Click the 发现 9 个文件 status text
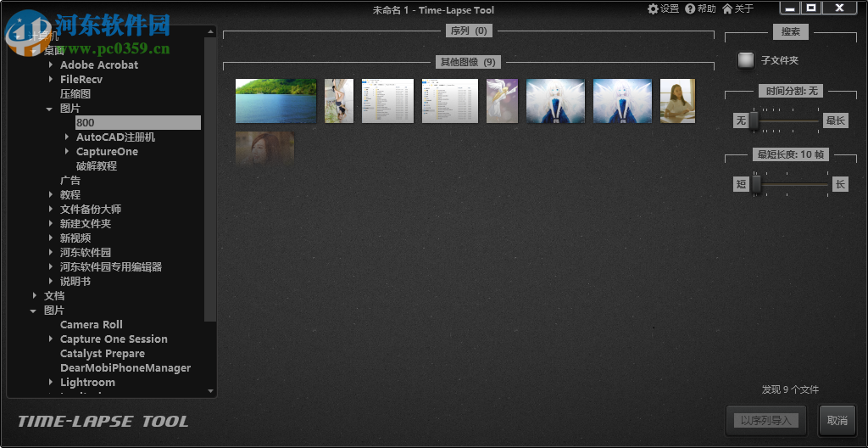Viewport: 868px width, 448px height. [x=790, y=389]
